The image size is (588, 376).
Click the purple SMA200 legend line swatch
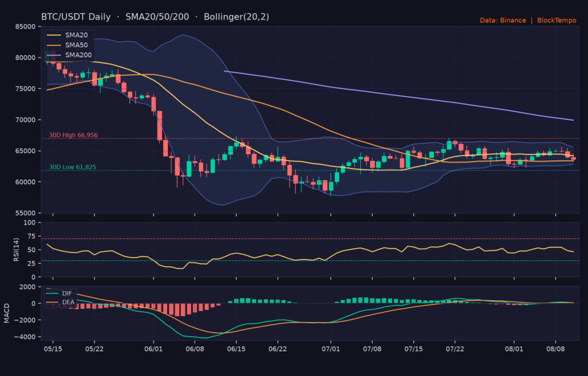pos(53,55)
